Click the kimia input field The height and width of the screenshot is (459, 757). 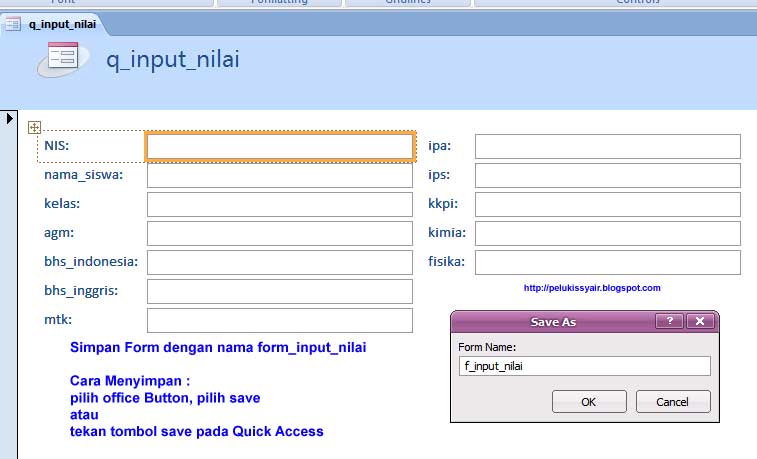tap(608, 233)
